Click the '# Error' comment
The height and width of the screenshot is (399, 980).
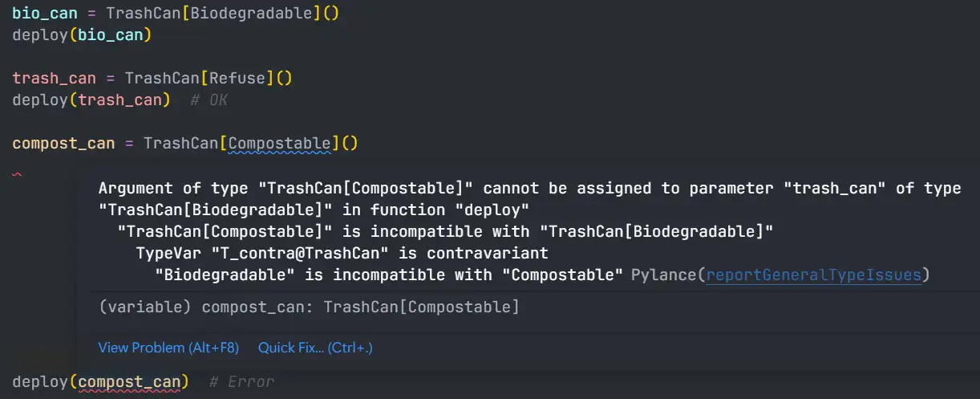point(241,382)
